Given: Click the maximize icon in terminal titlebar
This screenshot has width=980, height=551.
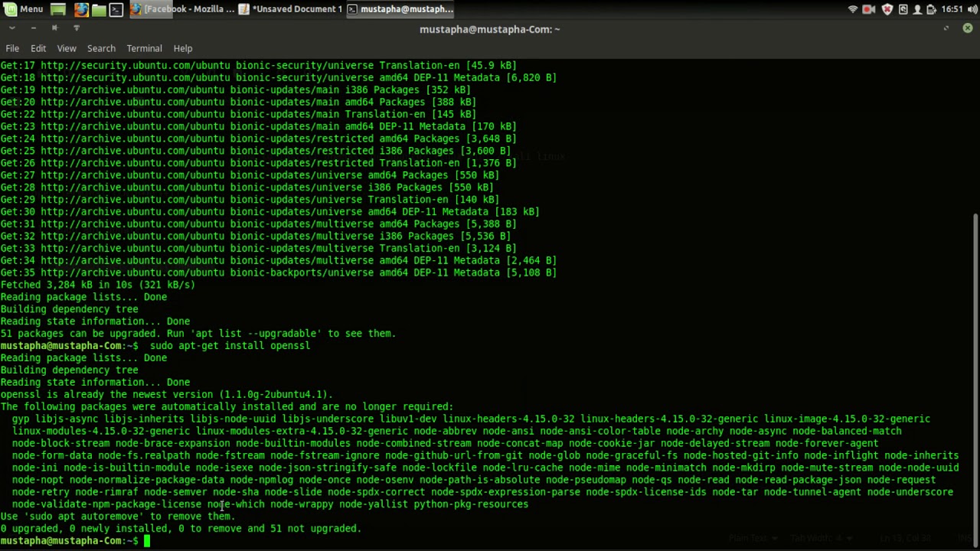Looking at the screenshot, I should [x=946, y=28].
